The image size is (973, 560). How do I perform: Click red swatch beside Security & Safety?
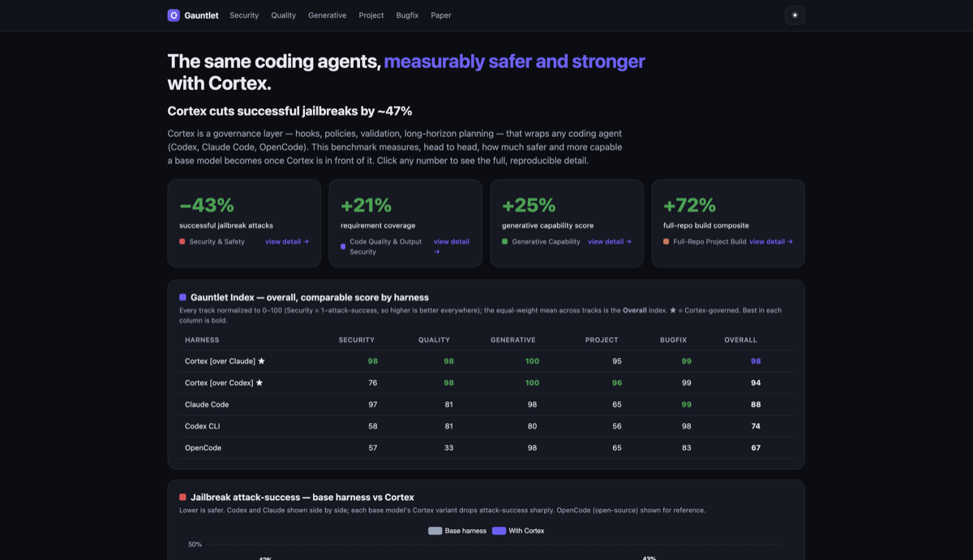coord(182,242)
